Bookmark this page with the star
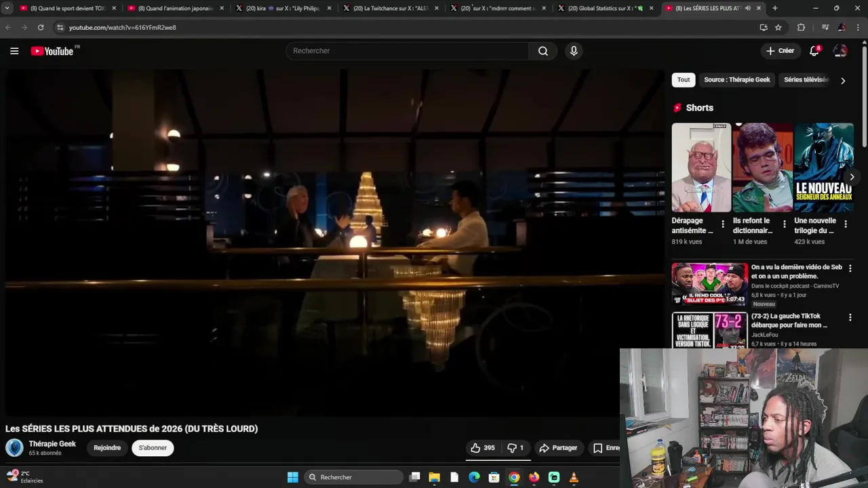Image resolution: width=868 pixels, height=488 pixels. pyautogui.click(x=778, y=27)
